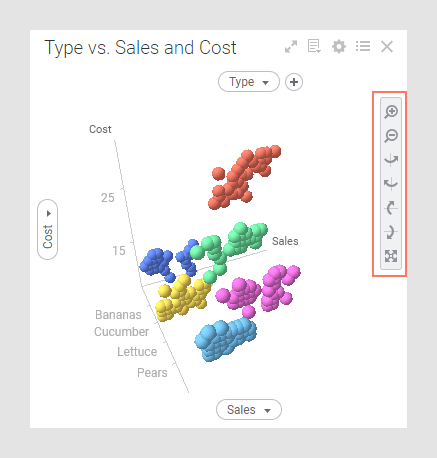Maximize the visualization with the expand arrows icon

pyautogui.click(x=291, y=47)
